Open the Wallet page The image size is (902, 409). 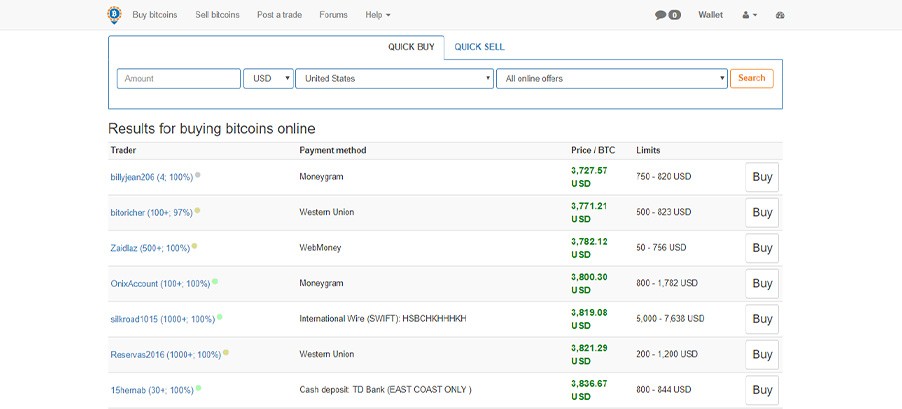pos(710,15)
